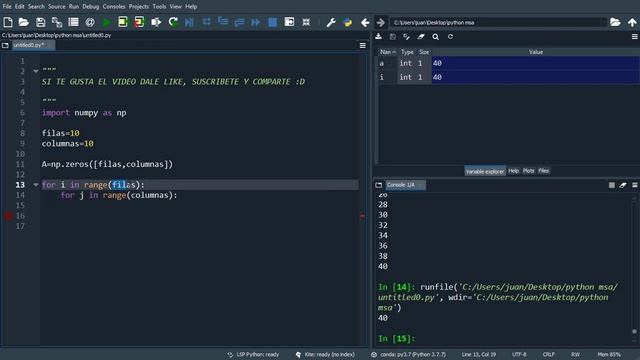640x360 pixels.
Task: Switch to the Plots tab
Action: tap(529, 171)
